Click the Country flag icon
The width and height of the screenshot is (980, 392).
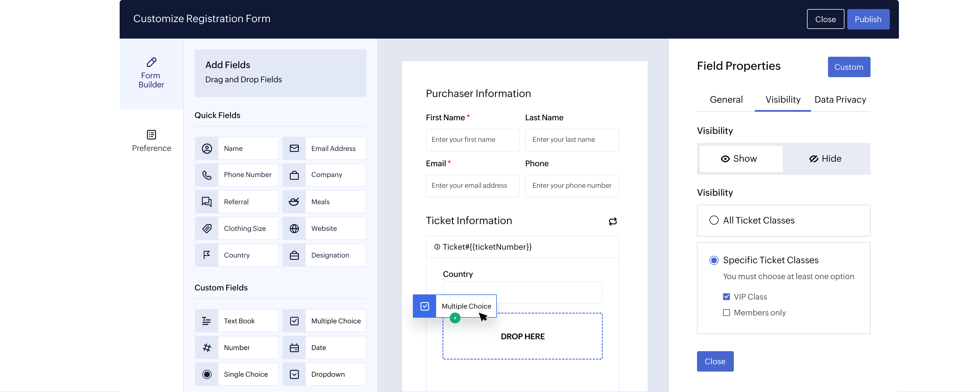pyautogui.click(x=206, y=255)
